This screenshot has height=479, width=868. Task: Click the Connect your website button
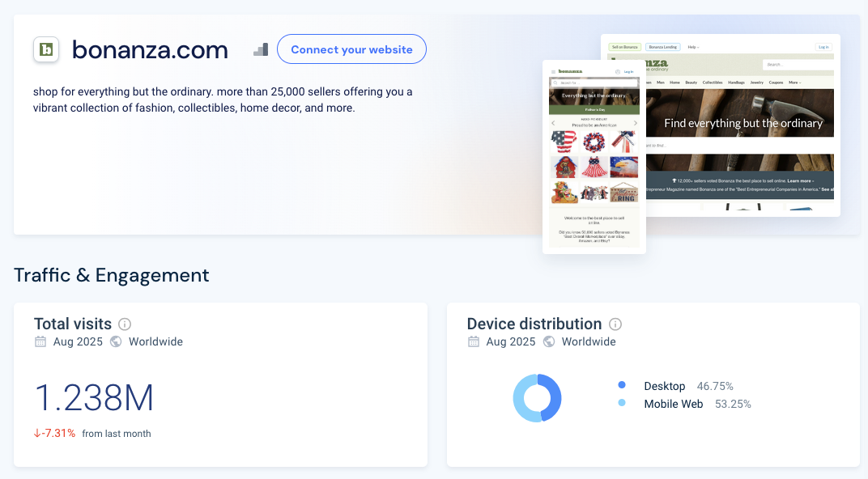point(351,49)
